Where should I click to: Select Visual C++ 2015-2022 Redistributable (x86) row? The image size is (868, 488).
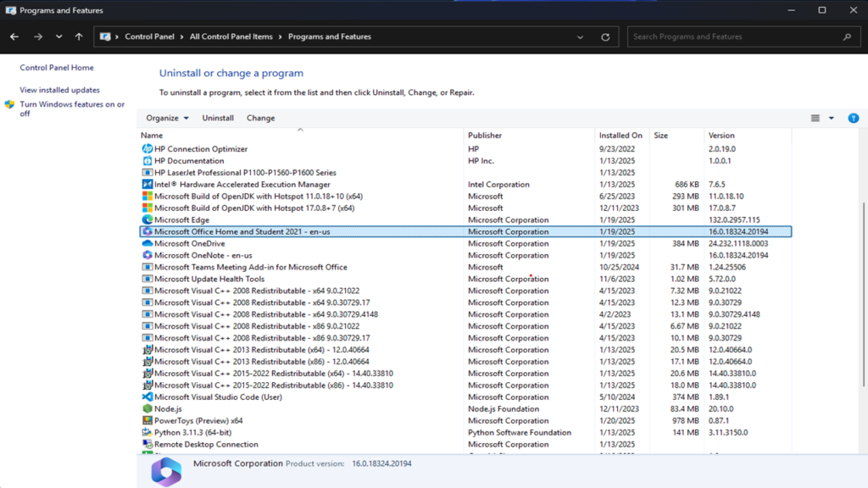click(465, 385)
